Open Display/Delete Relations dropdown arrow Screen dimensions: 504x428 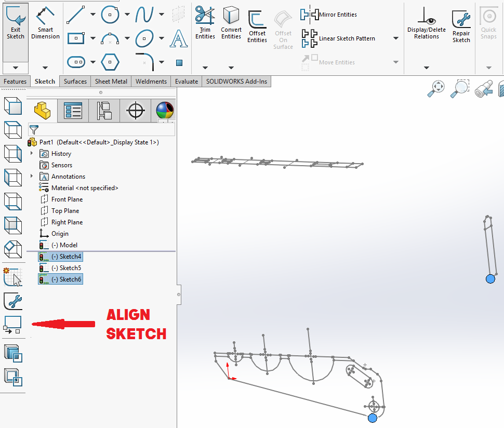point(427,68)
